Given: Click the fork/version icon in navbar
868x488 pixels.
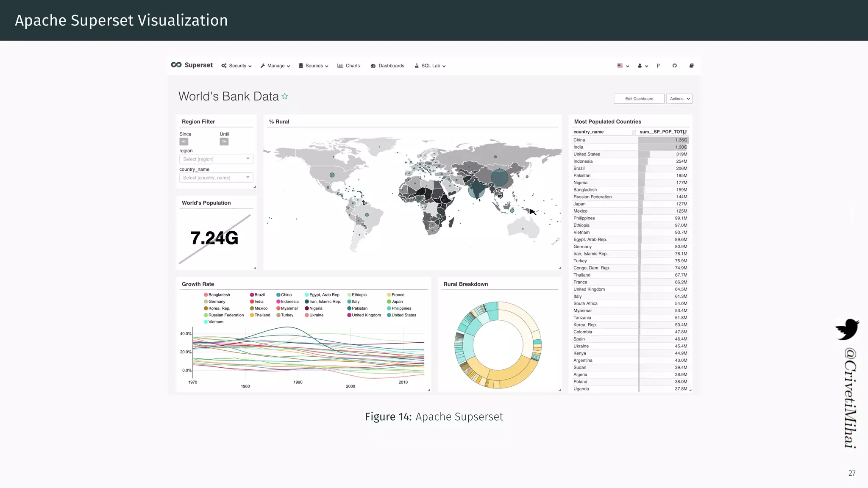Looking at the screenshot, I should pos(658,66).
